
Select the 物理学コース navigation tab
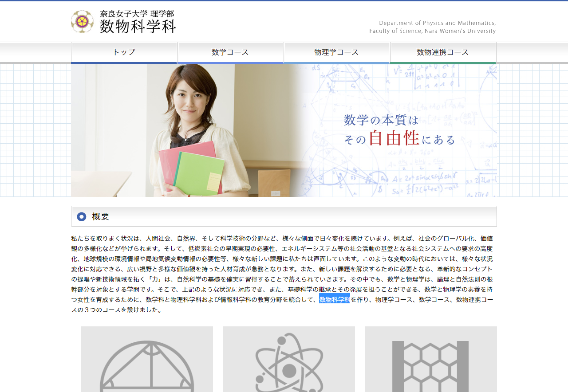click(x=337, y=52)
